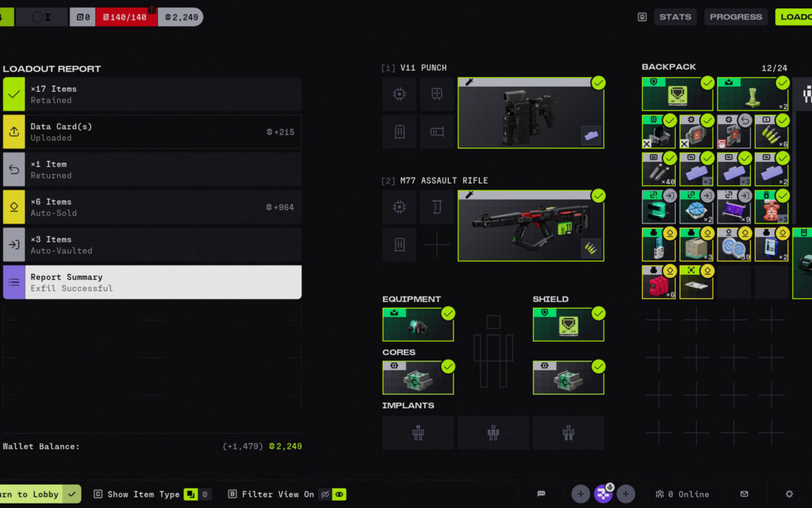Expand the x6 Items Auto-Sold row
Viewport: 812px width, 508px height.
click(x=152, y=207)
